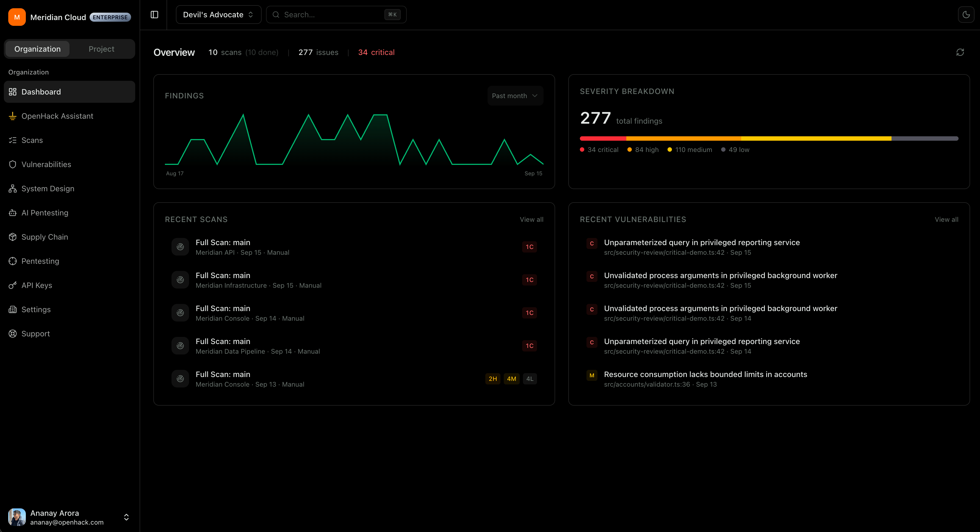Image resolution: width=980 pixels, height=532 pixels.
Task: Click the 4M badge on Sep 13 scan
Action: 511,379
